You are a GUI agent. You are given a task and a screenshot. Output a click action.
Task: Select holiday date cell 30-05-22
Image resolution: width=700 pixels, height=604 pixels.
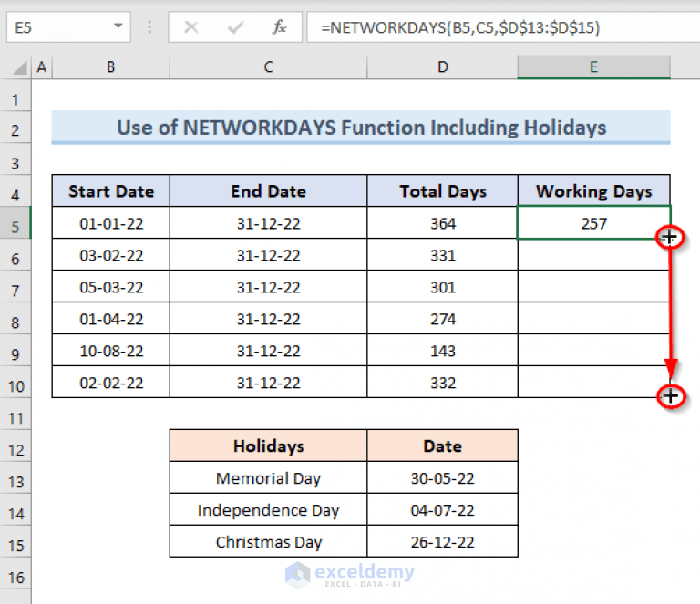click(442, 478)
